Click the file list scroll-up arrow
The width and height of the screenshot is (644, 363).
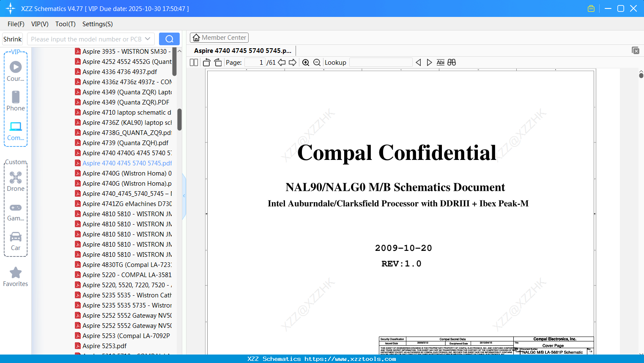(179, 51)
